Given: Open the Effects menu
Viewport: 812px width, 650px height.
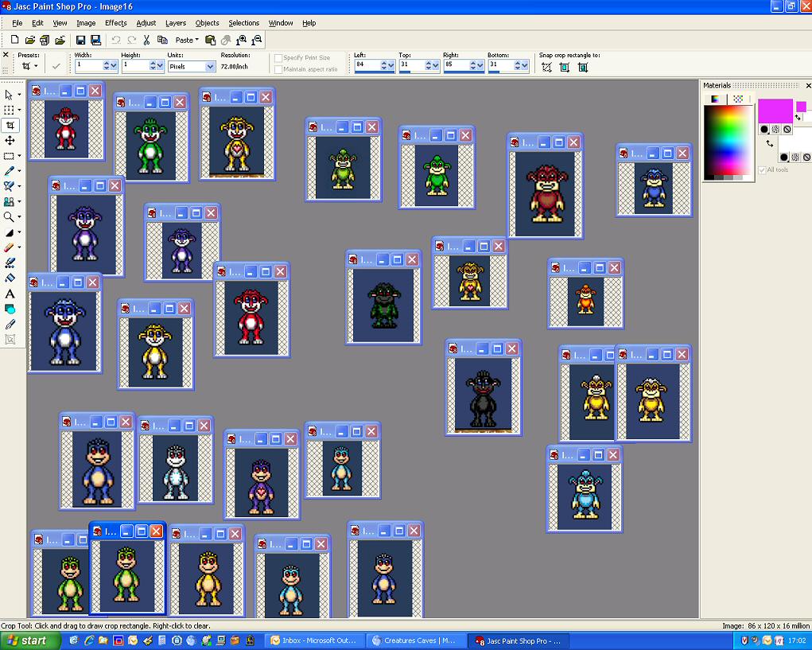Looking at the screenshot, I should (x=115, y=23).
